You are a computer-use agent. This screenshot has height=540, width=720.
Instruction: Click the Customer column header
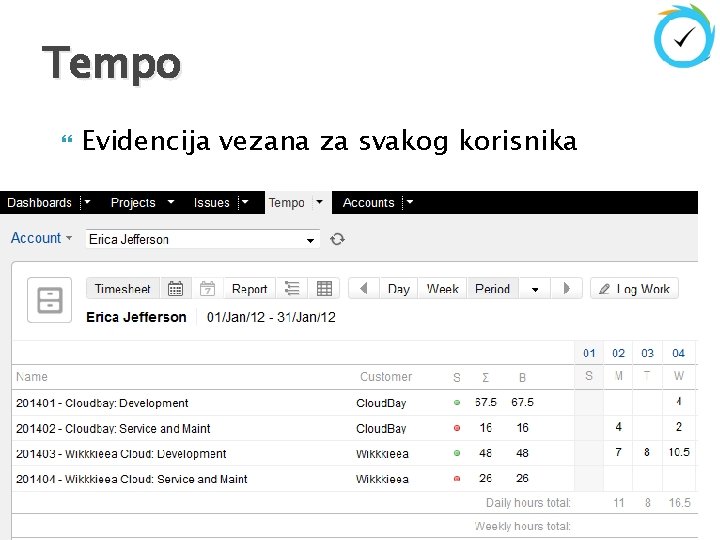(386, 377)
